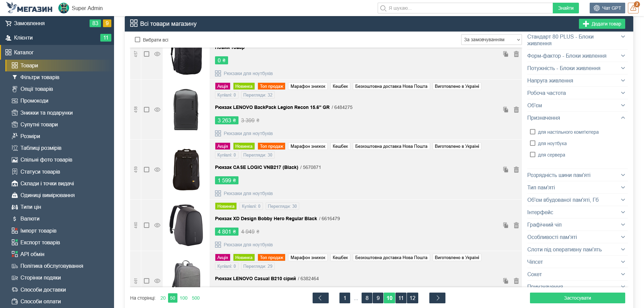The image size is (644, 308).
Task: Toggle visibility eye for XD Design Bobby Hero
Action: click(x=157, y=225)
